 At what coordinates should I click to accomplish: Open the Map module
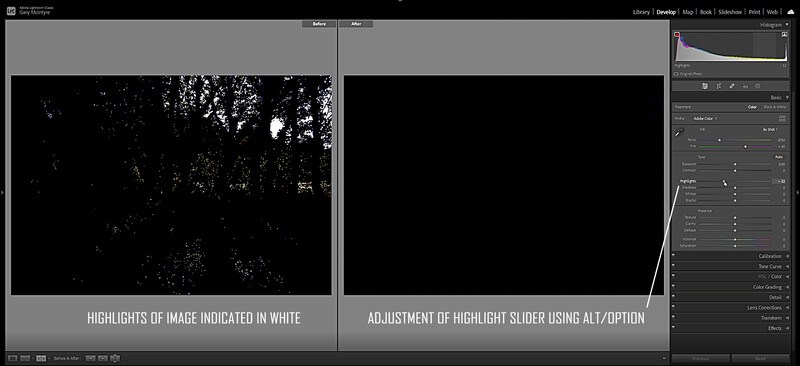click(688, 12)
